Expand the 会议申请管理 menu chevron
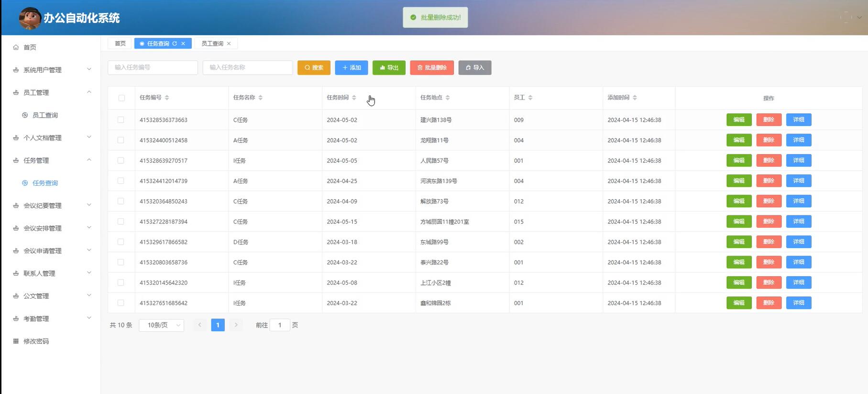Screen dimensions: 868x394 click(x=89, y=250)
